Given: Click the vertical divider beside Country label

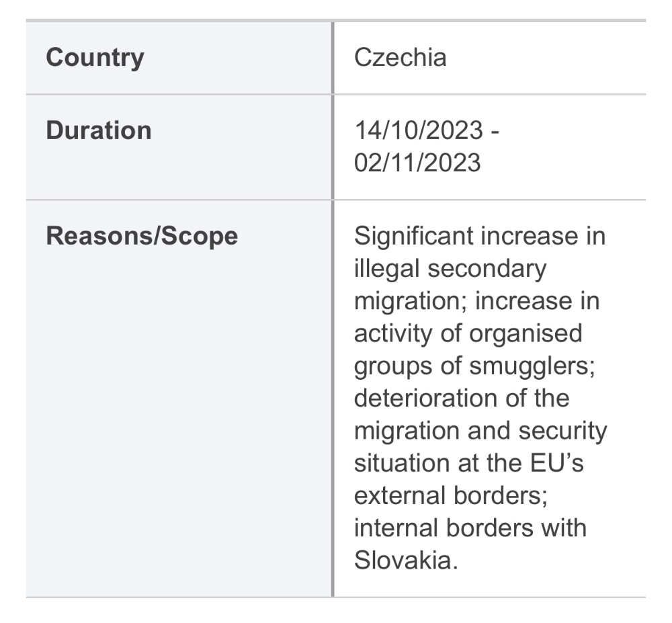Looking at the screenshot, I should (x=333, y=58).
